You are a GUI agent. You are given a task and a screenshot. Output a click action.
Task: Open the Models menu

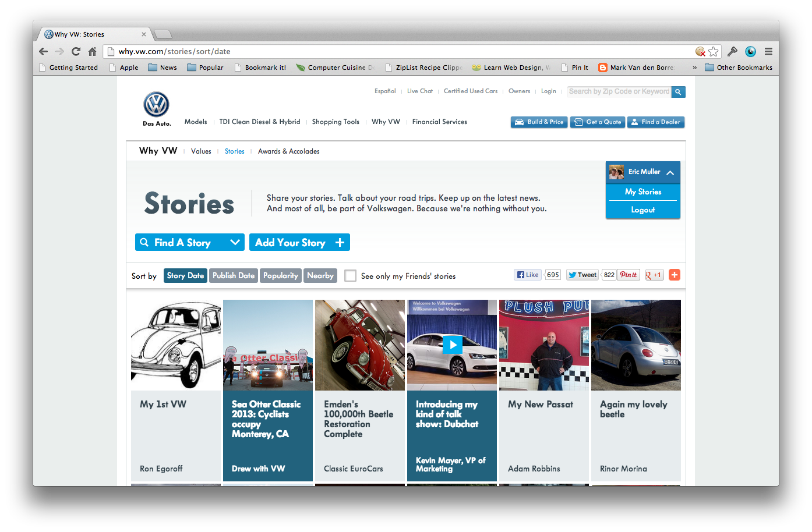pyautogui.click(x=196, y=122)
